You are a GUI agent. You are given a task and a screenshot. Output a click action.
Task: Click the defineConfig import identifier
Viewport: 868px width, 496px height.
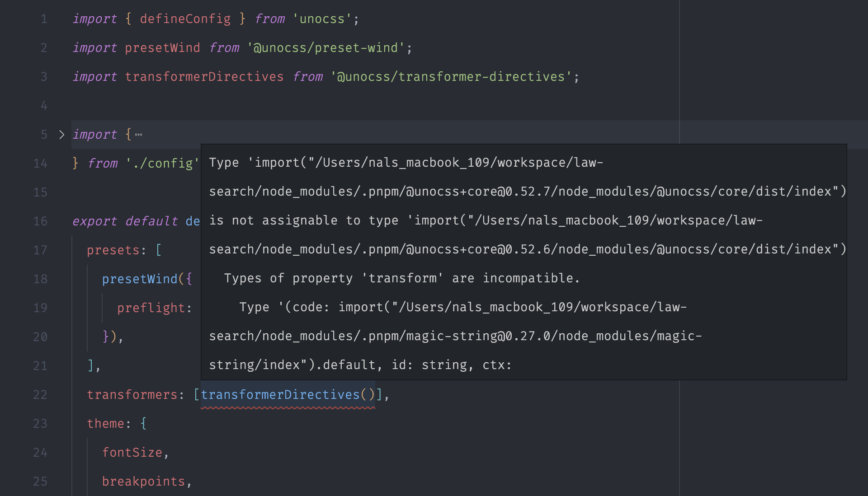tap(185, 19)
